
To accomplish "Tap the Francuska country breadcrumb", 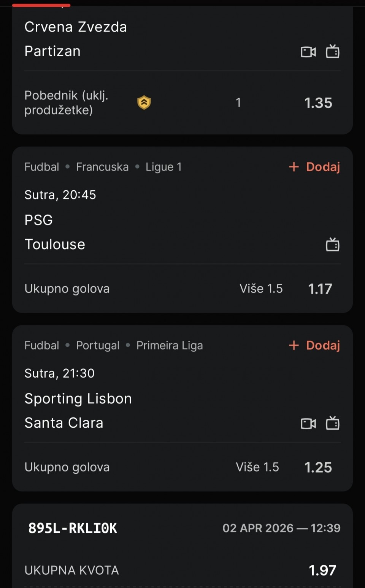I will [102, 167].
